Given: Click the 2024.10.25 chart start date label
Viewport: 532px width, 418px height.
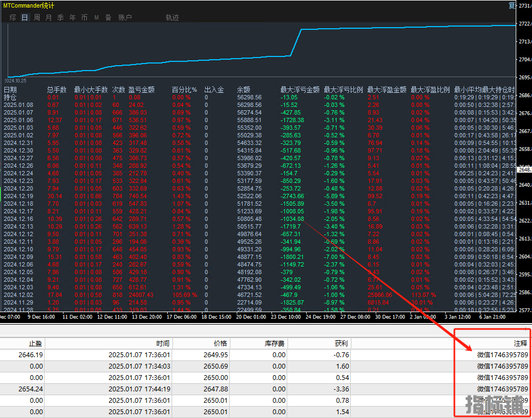Looking at the screenshot, I should pos(15,81).
